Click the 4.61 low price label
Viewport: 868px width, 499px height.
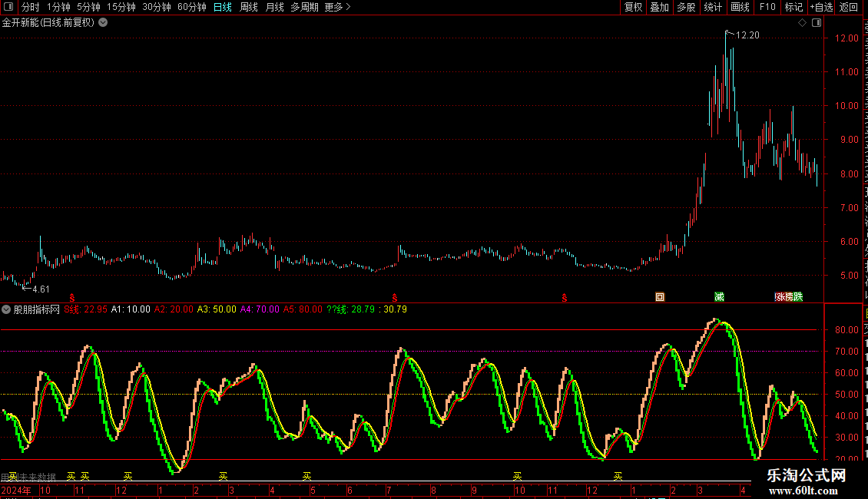click(41, 289)
